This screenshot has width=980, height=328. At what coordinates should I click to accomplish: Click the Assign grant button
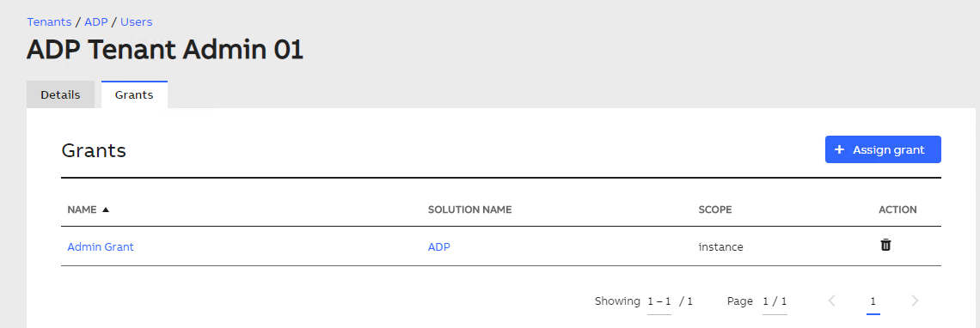click(883, 150)
